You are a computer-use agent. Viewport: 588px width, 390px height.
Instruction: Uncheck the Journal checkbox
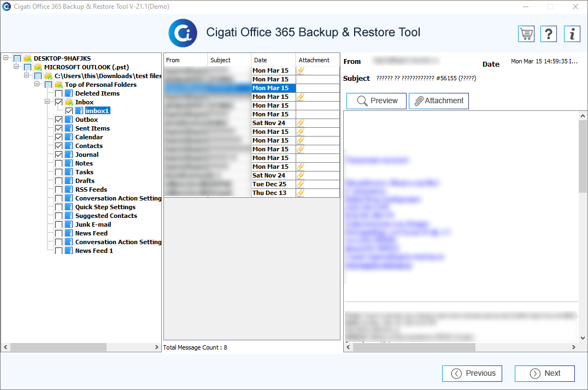pos(58,155)
